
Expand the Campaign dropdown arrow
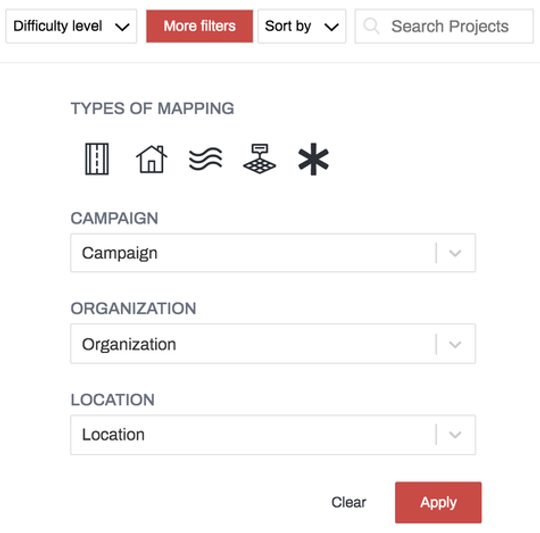pyautogui.click(x=455, y=253)
